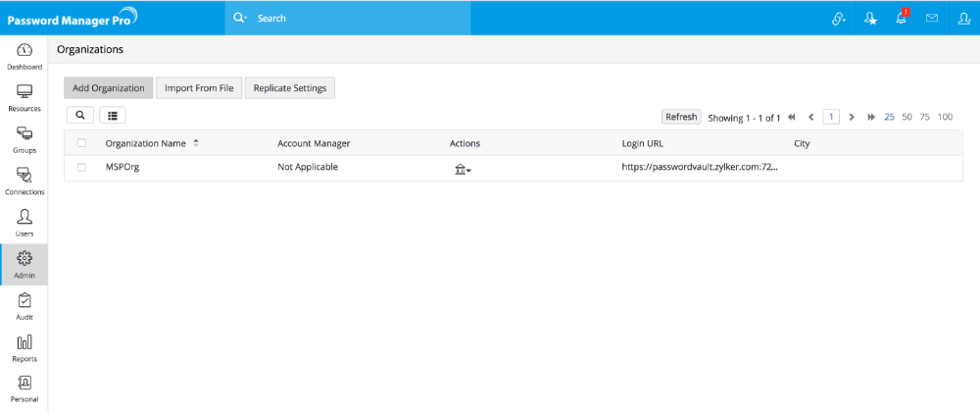The width and height of the screenshot is (980, 413).
Task: Select the Admin gear icon
Action: pyautogui.click(x=24, y=258)
